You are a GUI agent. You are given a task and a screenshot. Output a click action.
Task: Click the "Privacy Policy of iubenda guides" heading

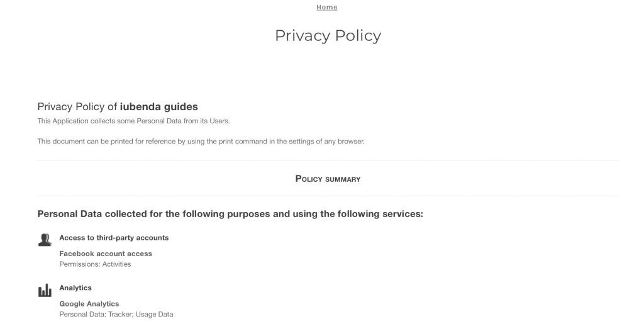tap(118, 107)
